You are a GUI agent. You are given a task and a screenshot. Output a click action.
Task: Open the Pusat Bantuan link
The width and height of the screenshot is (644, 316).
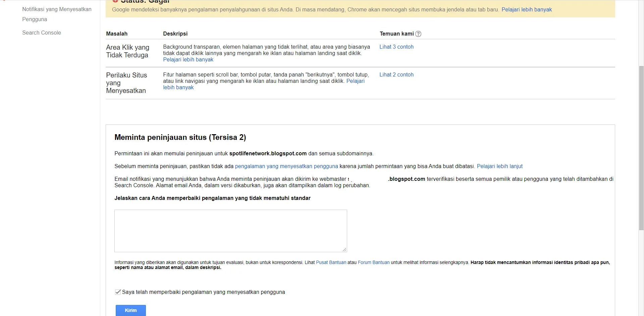click(331, 263)
